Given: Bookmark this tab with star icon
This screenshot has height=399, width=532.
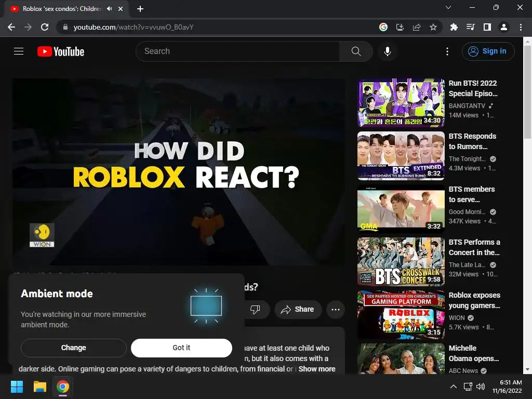Looking at the screenshot, I should [x=433, y=27].
